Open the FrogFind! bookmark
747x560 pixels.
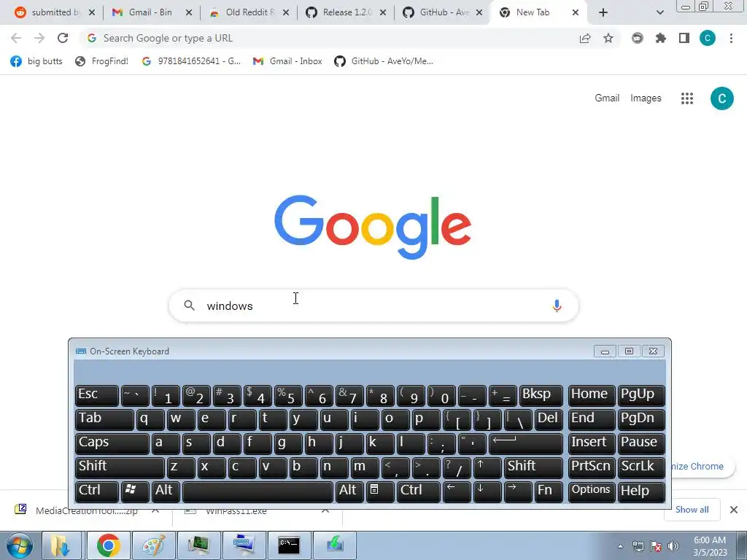pyautogui.click(x=102, y=61)
